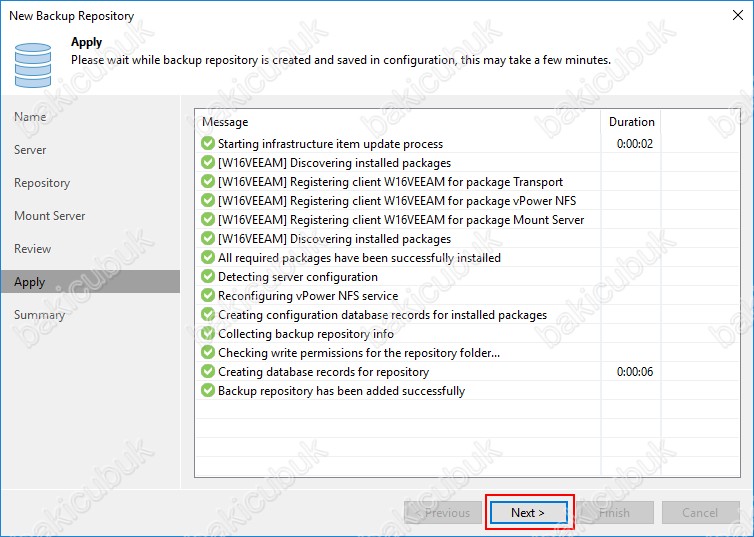Select 'Backup repository has been added successfully' text
This screenshot has width=754, height=537.
click(x=341, y=391)
